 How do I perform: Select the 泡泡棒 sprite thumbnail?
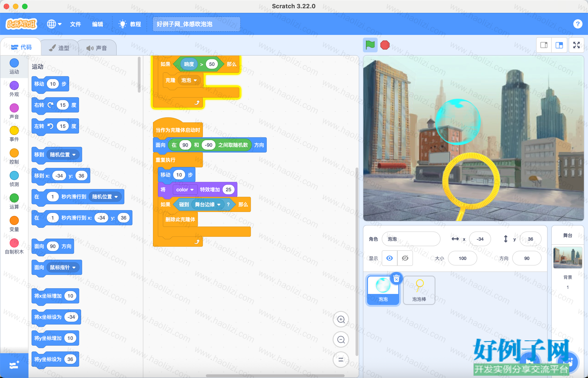pyautogui.click(x=419, y=290)
